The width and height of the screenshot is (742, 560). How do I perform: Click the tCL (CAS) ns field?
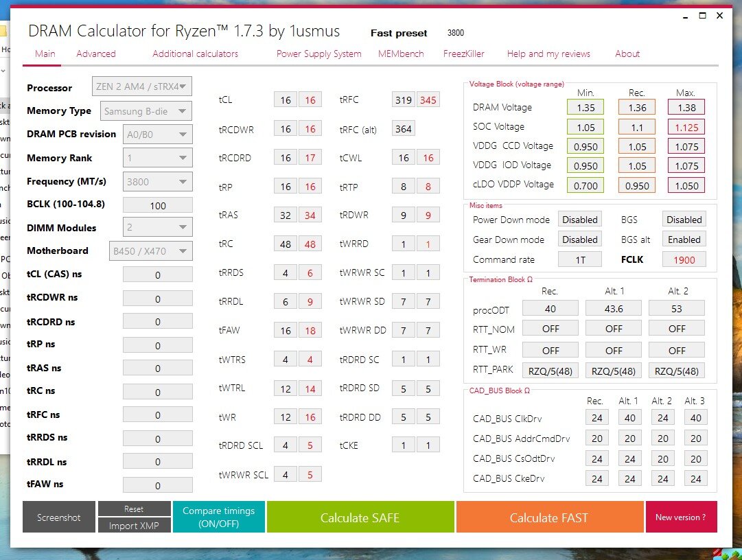[x=158, y=275]
